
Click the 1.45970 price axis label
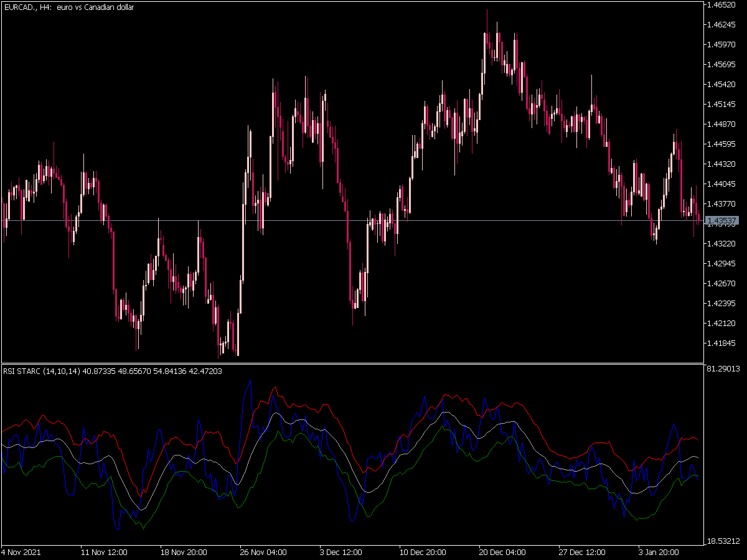coord(723,45)
